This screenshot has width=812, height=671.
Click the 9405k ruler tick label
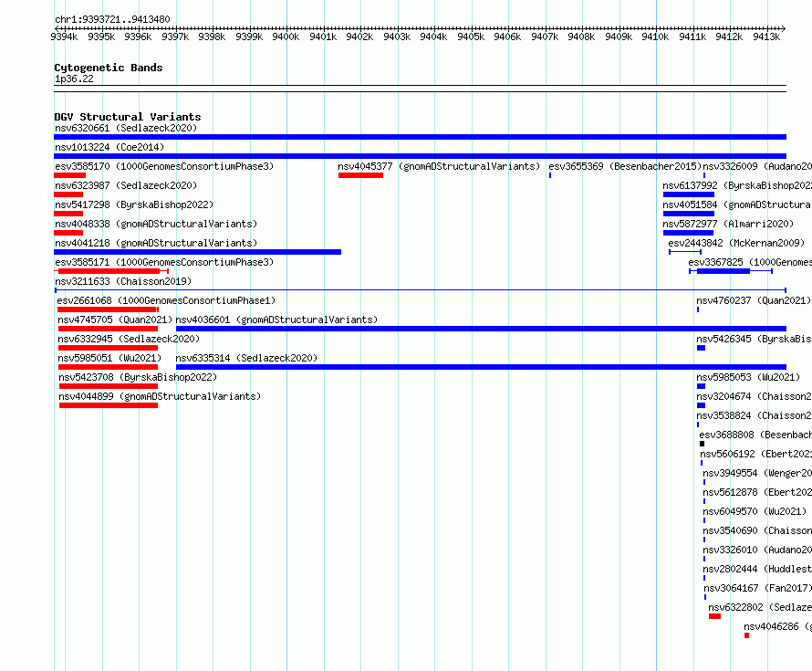[x=471, y=37]
